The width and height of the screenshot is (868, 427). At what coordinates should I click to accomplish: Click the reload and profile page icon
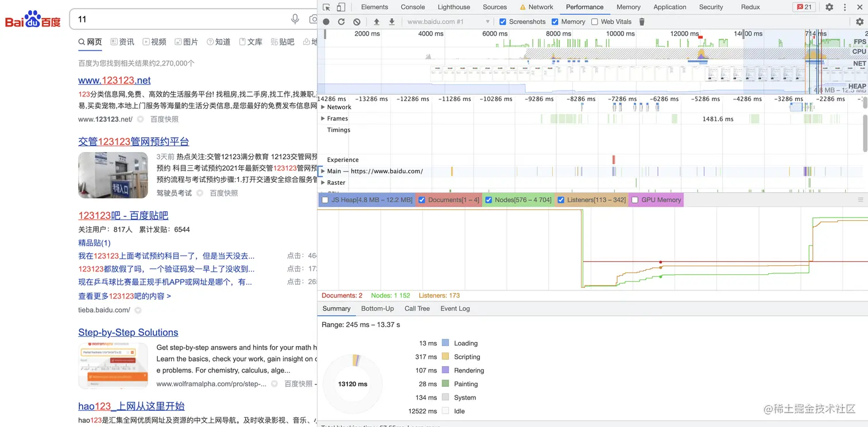coord(341,22)
